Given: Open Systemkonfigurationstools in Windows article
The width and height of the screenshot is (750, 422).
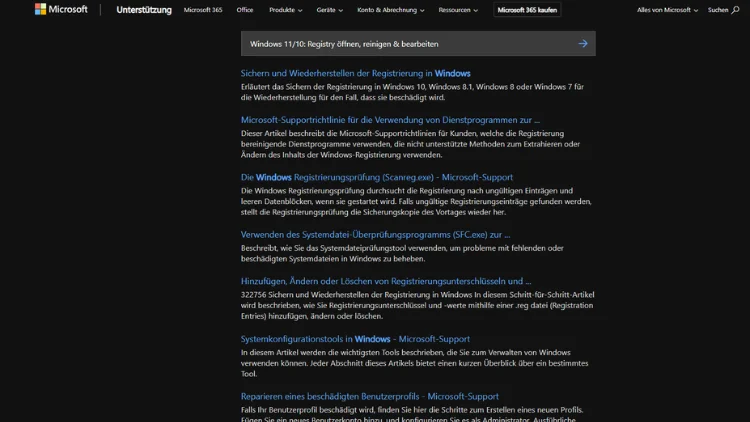Looking at the screenshot, I should pyautogui.click(x=355, y=339).
